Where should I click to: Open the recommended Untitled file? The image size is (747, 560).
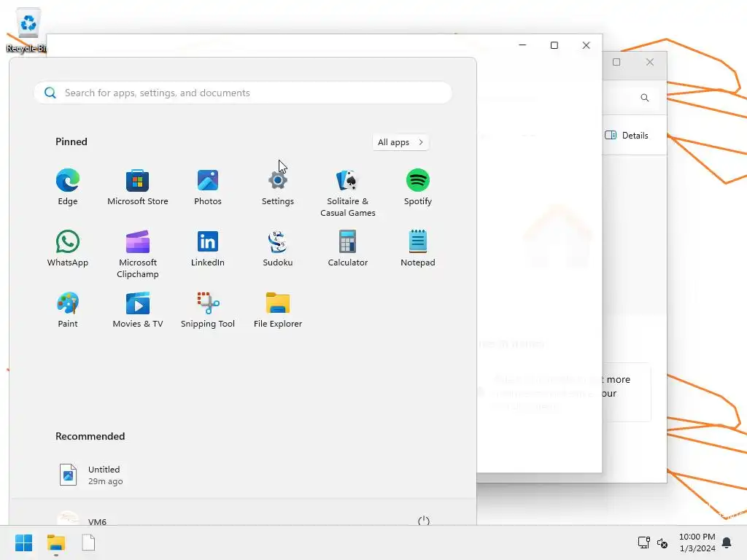pos(91,475)
